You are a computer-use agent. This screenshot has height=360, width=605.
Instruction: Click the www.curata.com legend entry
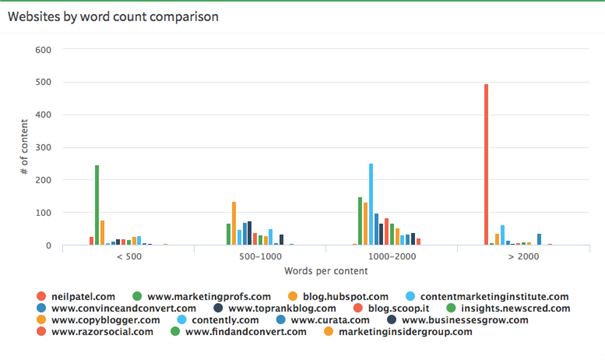point(323,320)
